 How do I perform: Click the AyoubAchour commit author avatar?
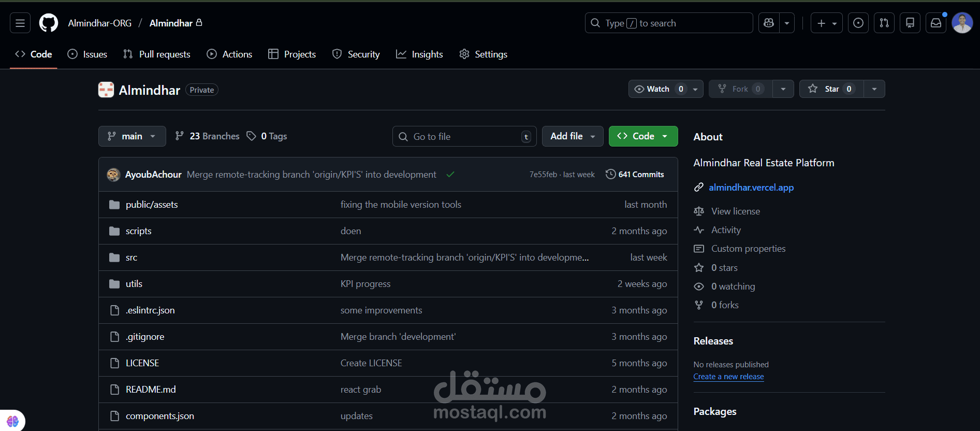coord(113,175)
